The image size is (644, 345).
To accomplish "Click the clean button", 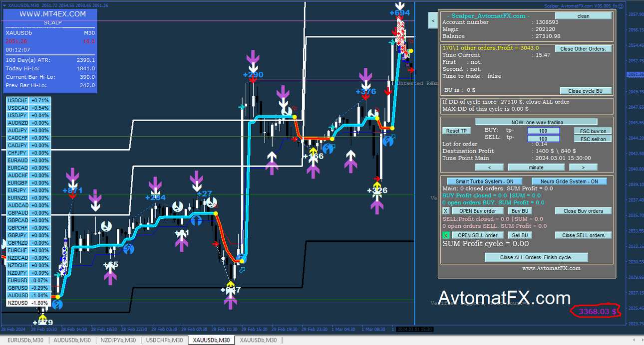I will (583, 16).
